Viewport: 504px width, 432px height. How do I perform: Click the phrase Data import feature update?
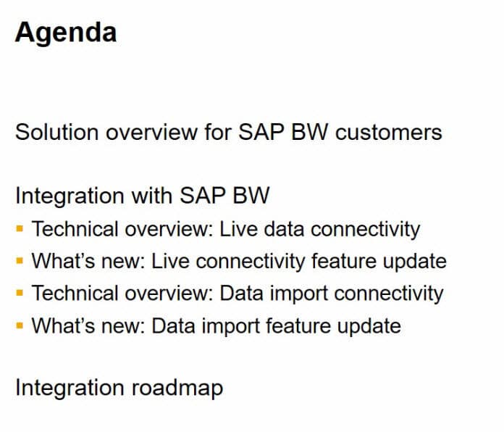click(276, 325)
